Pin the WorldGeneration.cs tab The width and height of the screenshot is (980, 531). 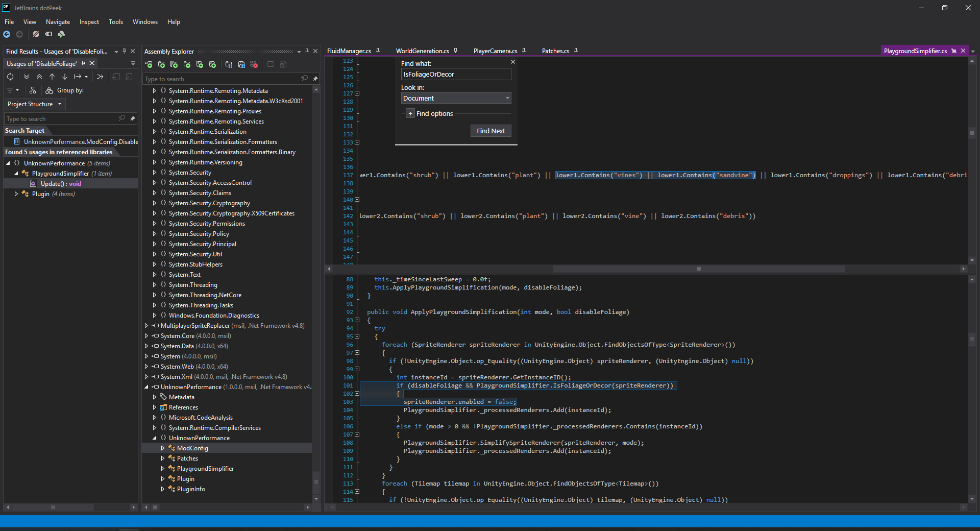pos(456,51)
